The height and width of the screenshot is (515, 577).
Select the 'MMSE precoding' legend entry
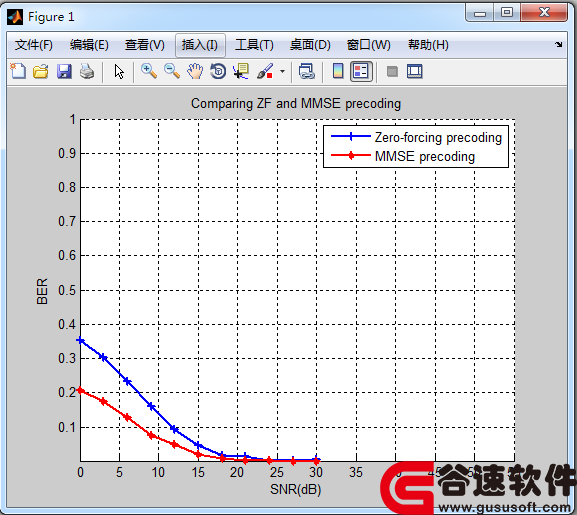[425, 156]
